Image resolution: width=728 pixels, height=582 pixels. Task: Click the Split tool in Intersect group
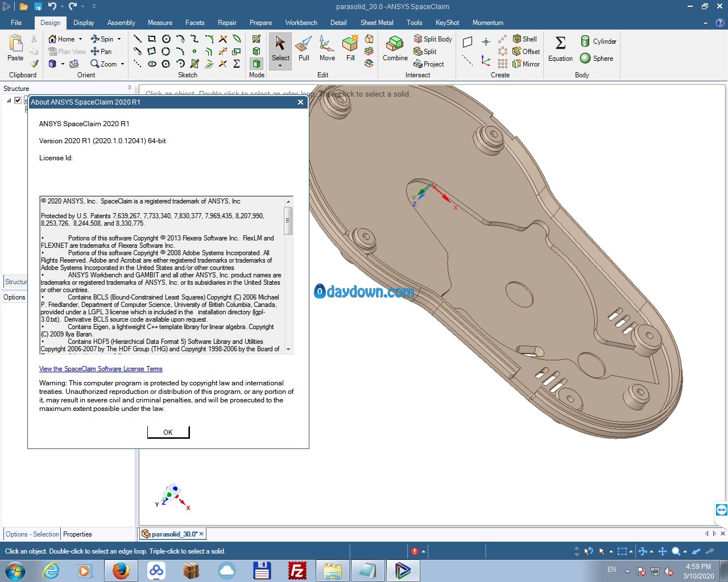425,51
